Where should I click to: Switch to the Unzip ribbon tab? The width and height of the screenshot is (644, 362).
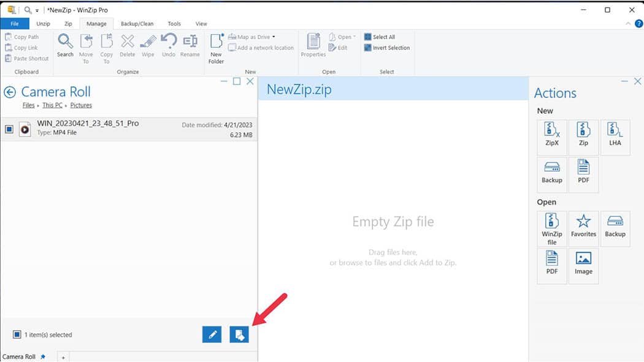coord(43,24)
